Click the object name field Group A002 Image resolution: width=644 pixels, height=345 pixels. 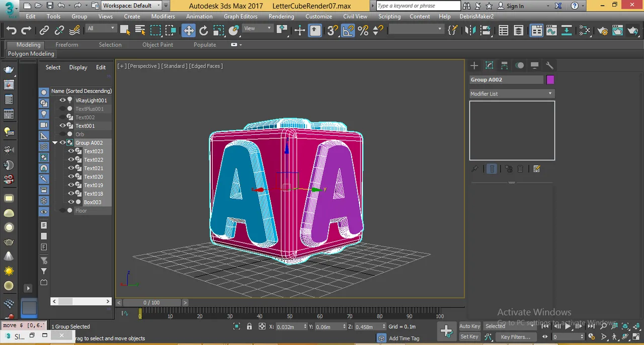click(506, 79)
